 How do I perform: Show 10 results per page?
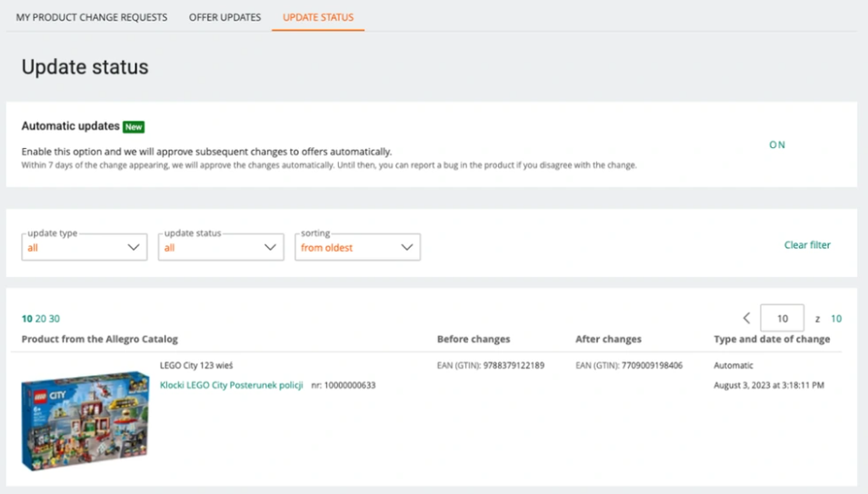pos(26,319)
